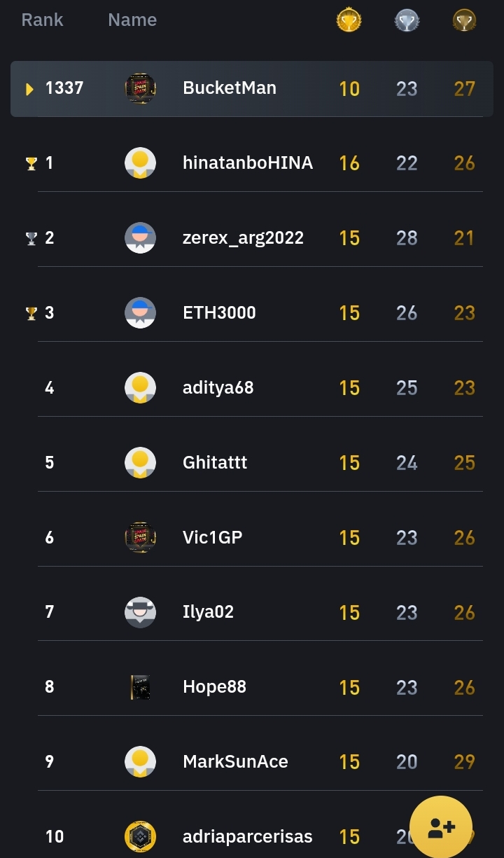Tap hinatanboHINA's yellow avatar icon
Screen dimensions: 504x858
[x=140, y=163]
